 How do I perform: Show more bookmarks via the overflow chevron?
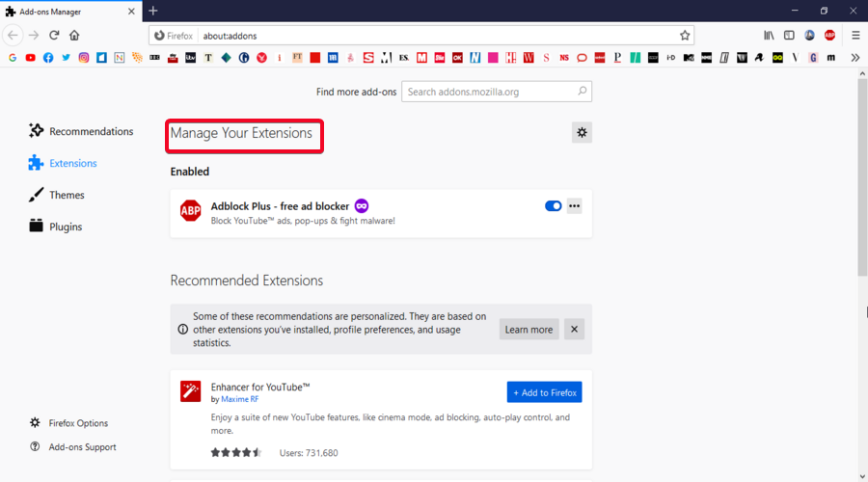[x=854, y=58]
